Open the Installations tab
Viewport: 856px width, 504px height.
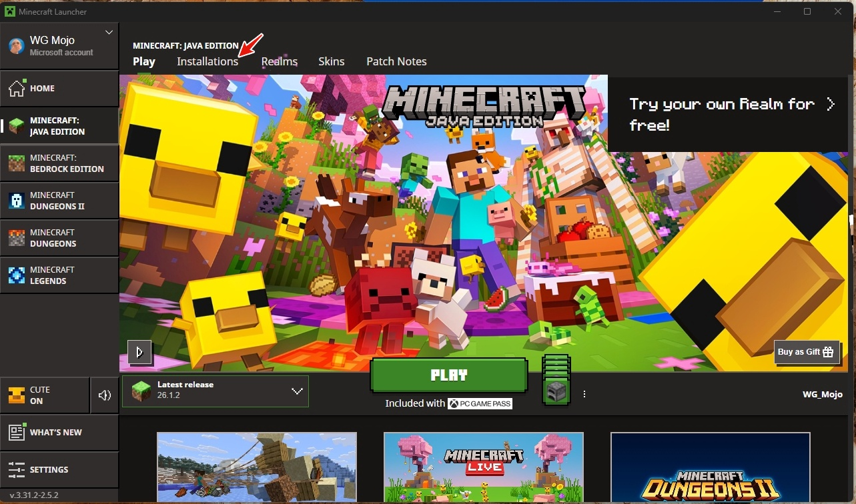pyautogui.click(x=207, y=61)
